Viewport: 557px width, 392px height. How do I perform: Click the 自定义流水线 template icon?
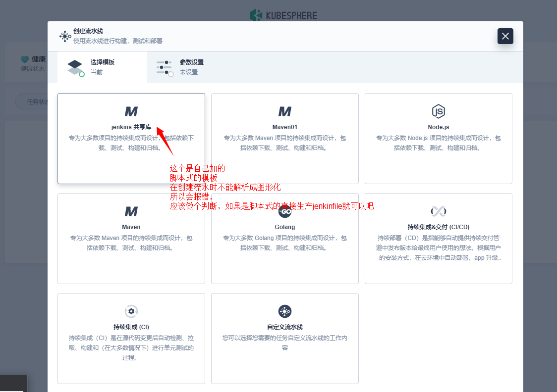tap(285, 311)
